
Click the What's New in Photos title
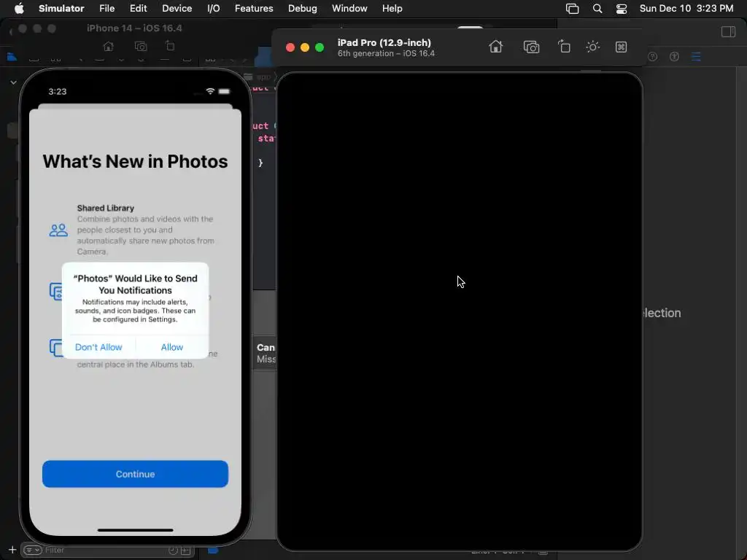(x=135, y=161)
